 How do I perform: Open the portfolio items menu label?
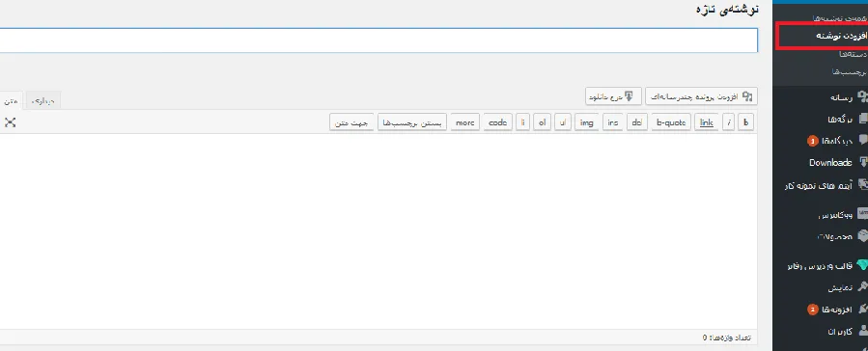click(818, 185)
